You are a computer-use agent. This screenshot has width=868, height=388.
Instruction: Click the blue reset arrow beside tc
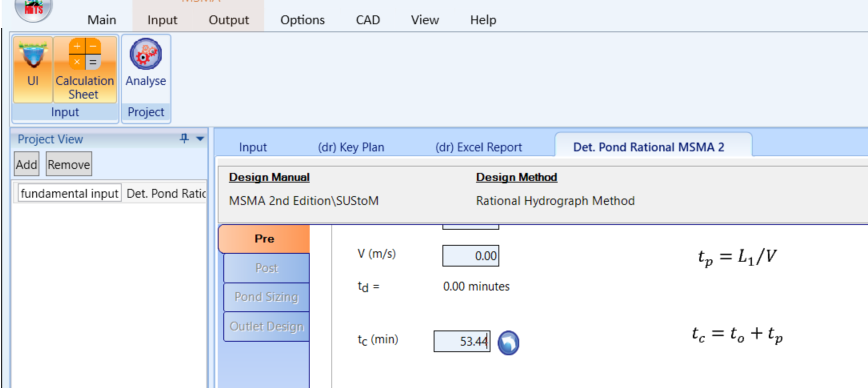[508, 343]
